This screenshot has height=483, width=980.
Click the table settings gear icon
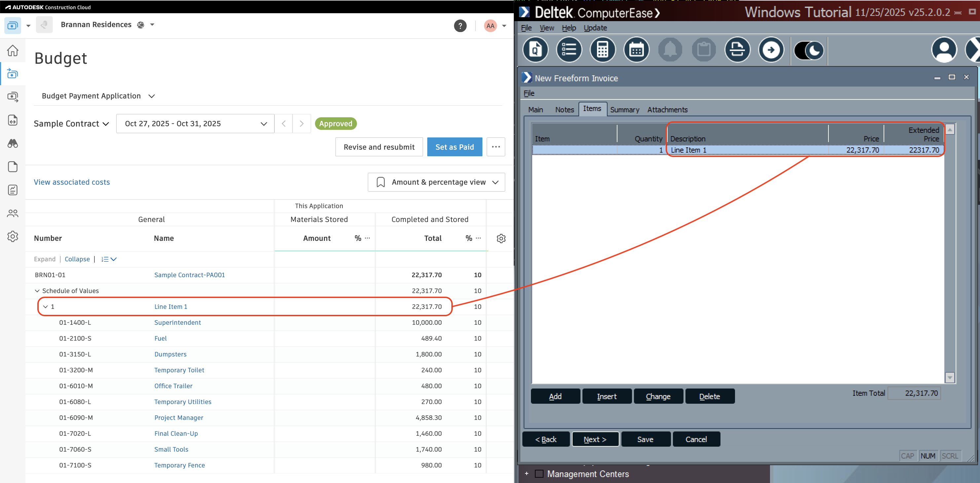tap(501, 238)
